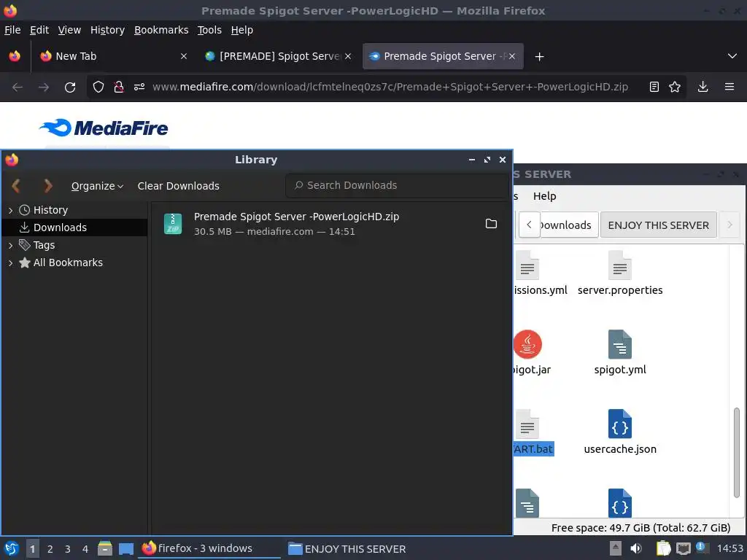Viewport: 747px width, 560px height.
Task: Expand the All Bookmarks tree node
Action: (10, 262)
